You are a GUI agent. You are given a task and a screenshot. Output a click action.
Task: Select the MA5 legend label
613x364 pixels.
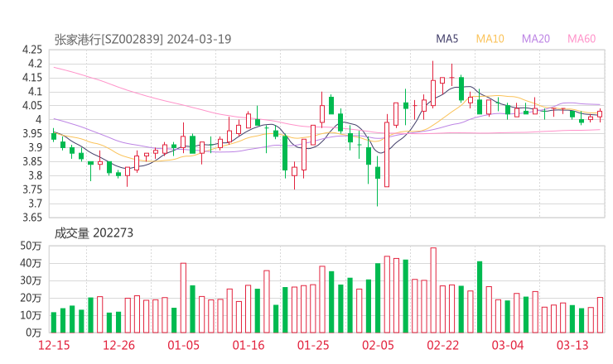pyautogui.click(x=446, y=39)
